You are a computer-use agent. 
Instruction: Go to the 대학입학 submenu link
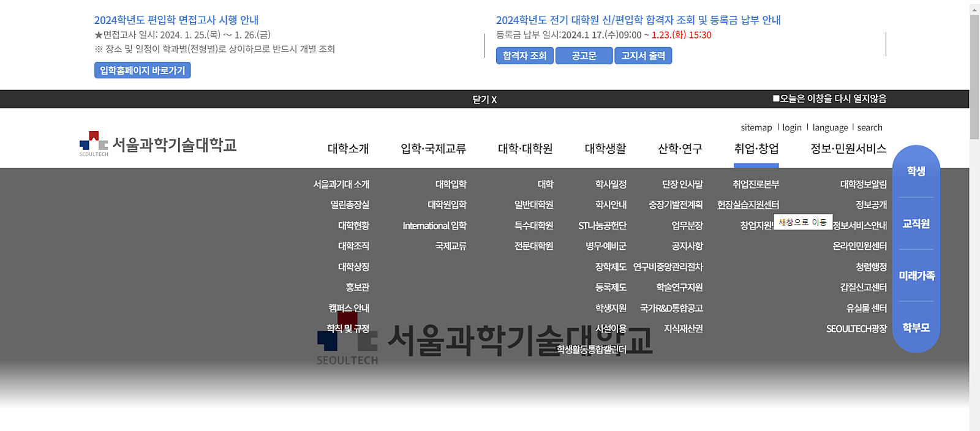[451, 184]
